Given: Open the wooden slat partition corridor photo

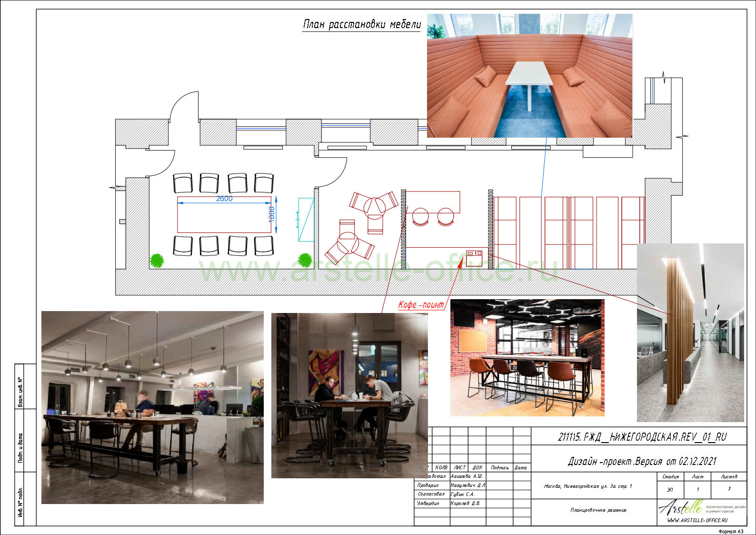Looking at the screenshot, I should coord(690,333).
